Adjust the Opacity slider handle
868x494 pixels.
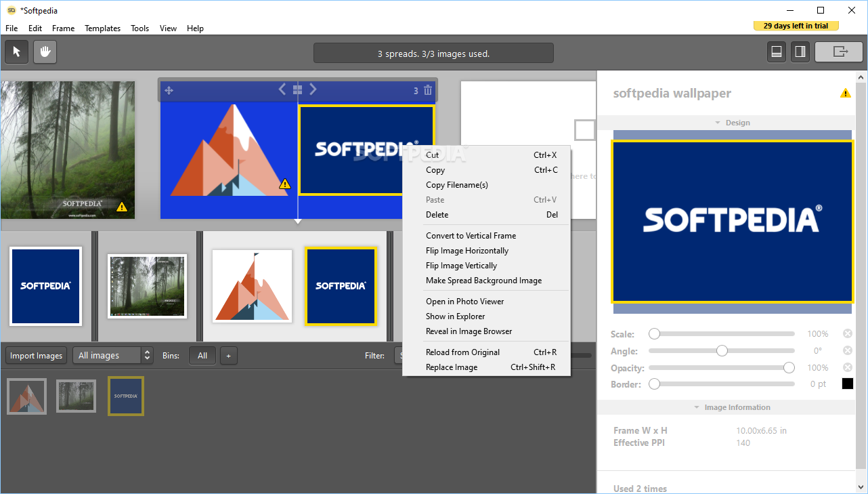(789, 367)
